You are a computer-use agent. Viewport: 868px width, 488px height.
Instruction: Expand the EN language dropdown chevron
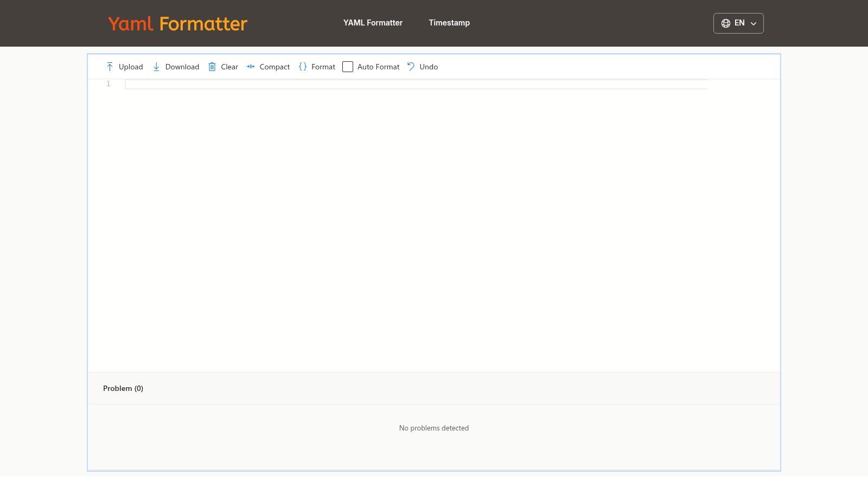[x=754, y=23]
